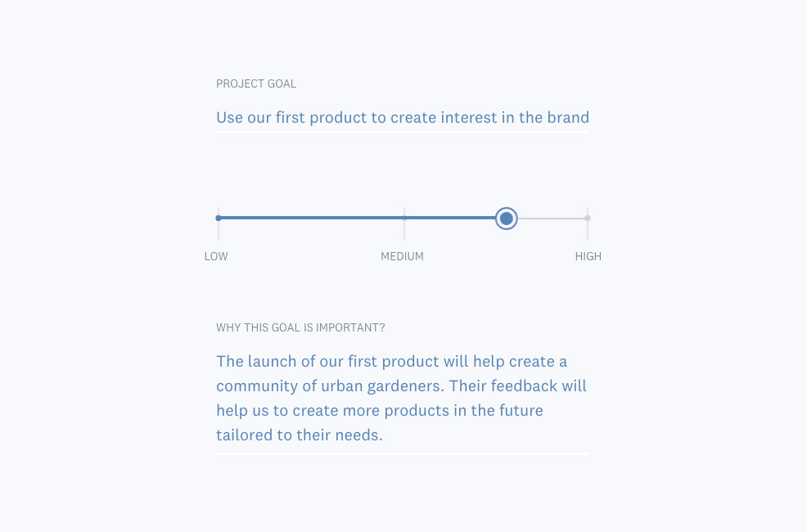Place cursor on word "brand" in goal field
This screenshot has width=807, height=532.
coord(568,117)
